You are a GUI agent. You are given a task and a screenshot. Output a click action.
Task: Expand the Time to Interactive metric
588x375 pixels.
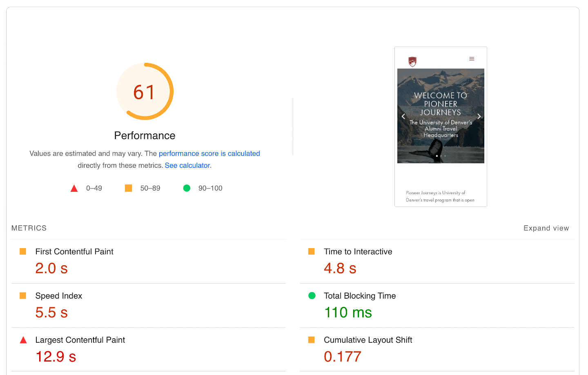pos(358,252)
